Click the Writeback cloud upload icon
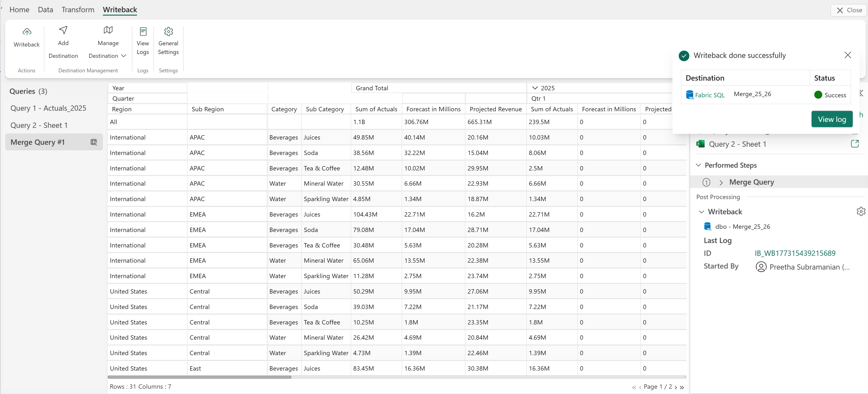This screenshot has height=394, width=868. (x=27, y=32)
